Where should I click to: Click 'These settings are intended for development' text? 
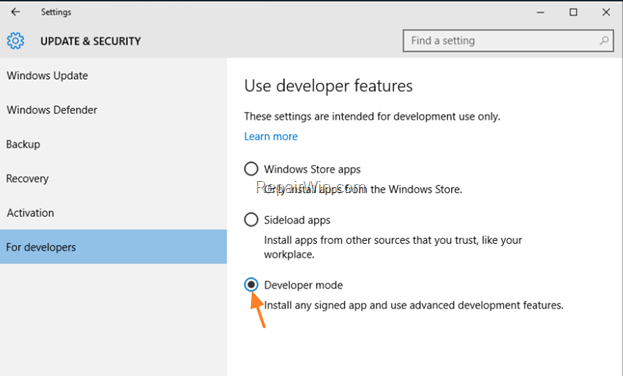pyautogui.click(x=372, y=116)
